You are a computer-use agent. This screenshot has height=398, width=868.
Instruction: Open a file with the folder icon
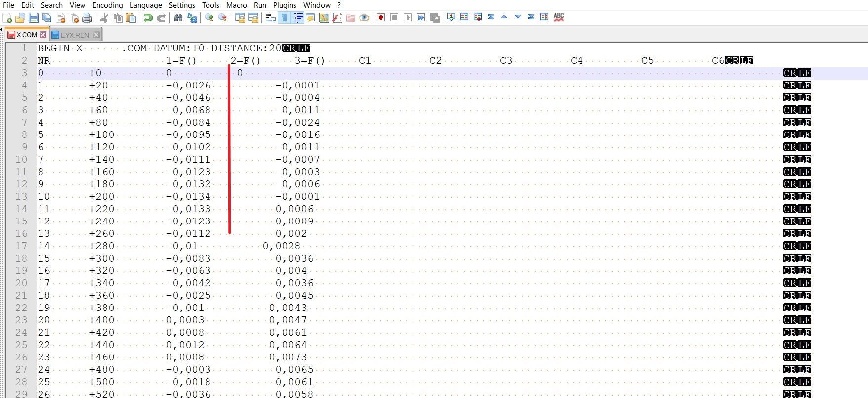click(x=20, y=18)
